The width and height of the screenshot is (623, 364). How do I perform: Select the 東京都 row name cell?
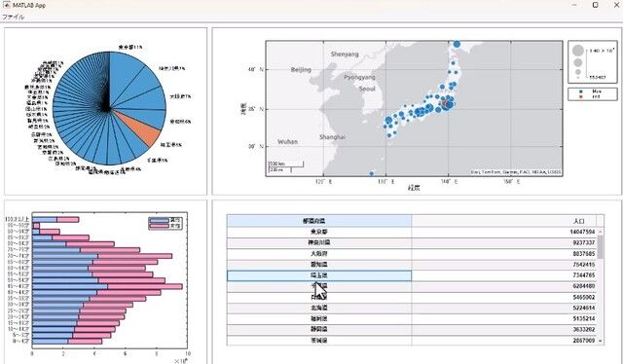coord(319,232)
